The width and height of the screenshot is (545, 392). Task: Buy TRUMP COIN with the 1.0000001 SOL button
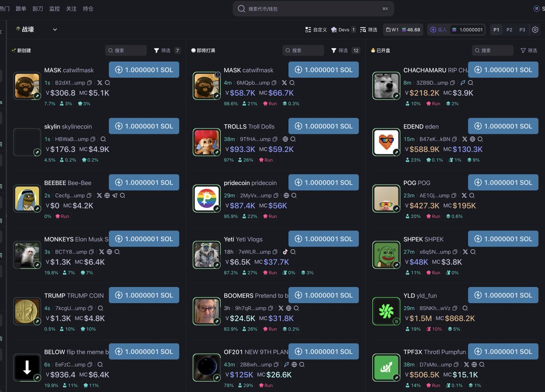(x=144, y=295)
